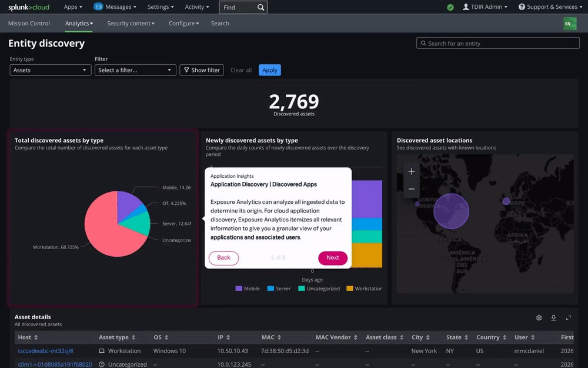Click Search for an entity field
Image resolution: width=588 pixels, height=368 pixels.
497,43
